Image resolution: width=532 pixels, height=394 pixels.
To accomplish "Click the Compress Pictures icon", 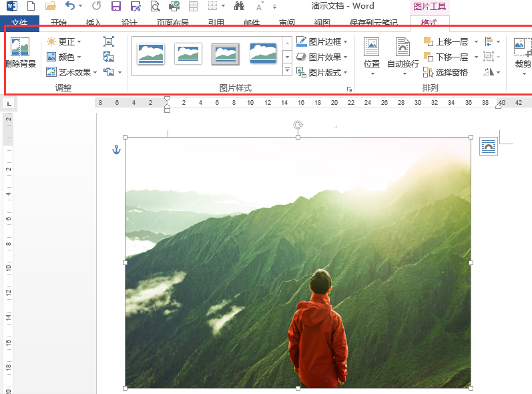I will 109,41.
